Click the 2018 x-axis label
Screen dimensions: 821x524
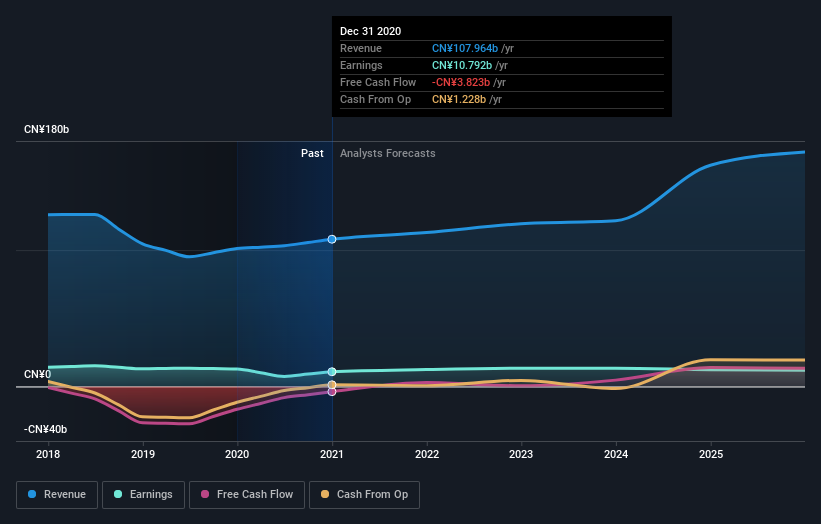coord(48,454)
